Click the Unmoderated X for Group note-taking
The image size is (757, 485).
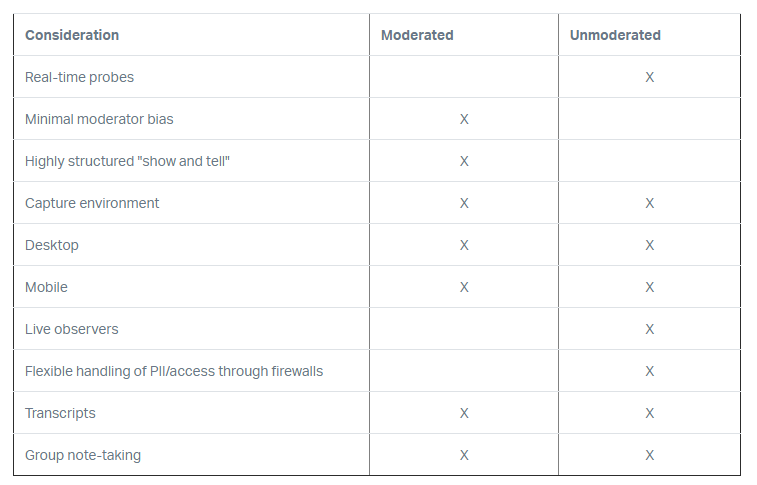(x=650, y=455)
